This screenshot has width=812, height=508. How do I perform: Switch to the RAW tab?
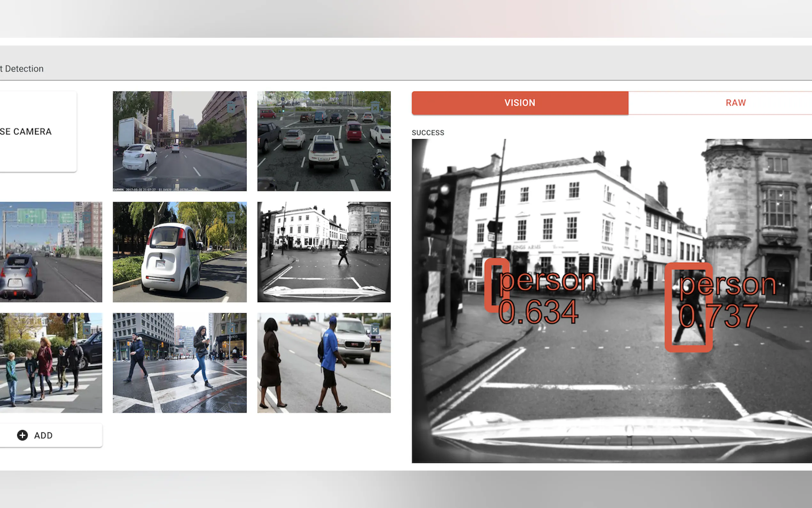(720, 103)
